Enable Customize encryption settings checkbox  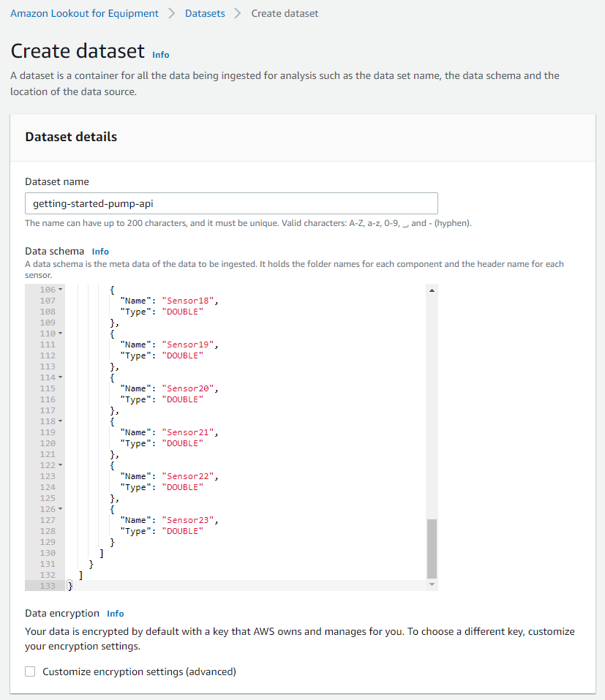pos(30,671)
